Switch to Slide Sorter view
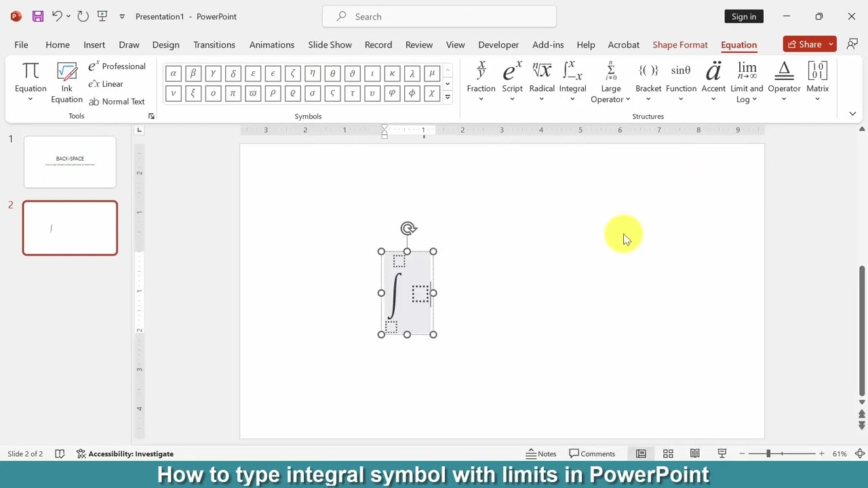Viewport: 868px width, 488px height. (668, 453)
